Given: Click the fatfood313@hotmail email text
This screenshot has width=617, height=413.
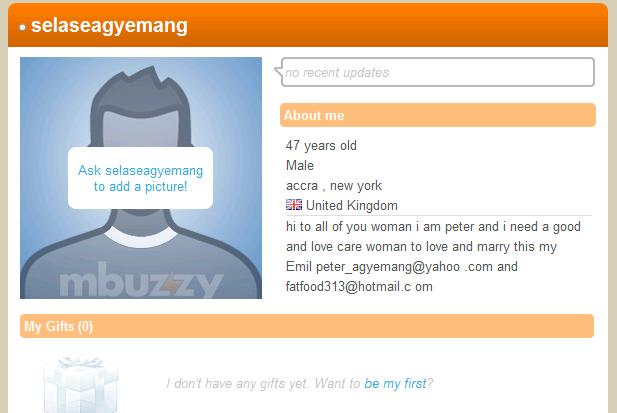Looking at the screenshot, I should tap(359, 286).
